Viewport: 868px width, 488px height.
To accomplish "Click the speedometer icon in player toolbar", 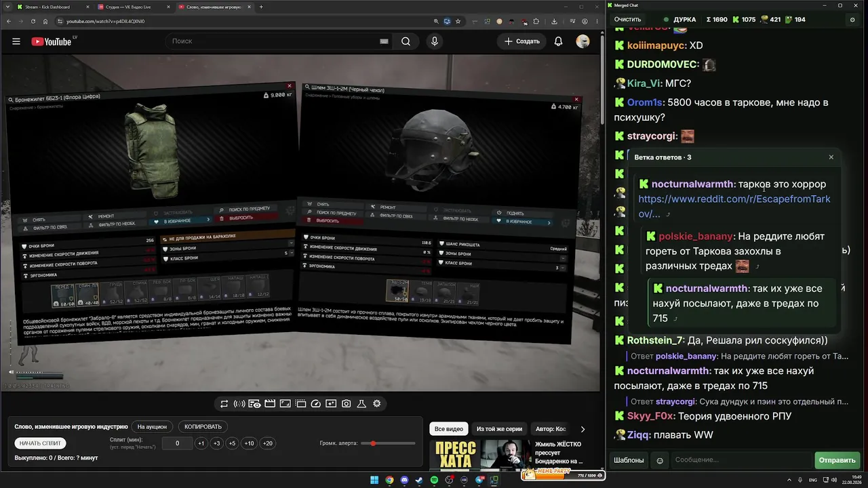I will point(315,404).
